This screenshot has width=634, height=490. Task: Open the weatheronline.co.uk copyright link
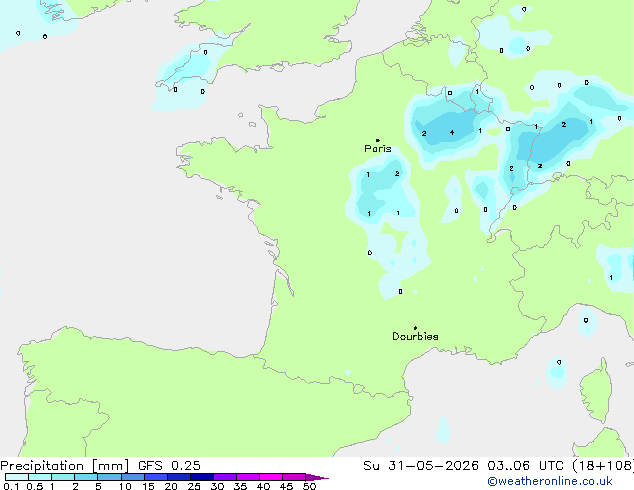550,481
